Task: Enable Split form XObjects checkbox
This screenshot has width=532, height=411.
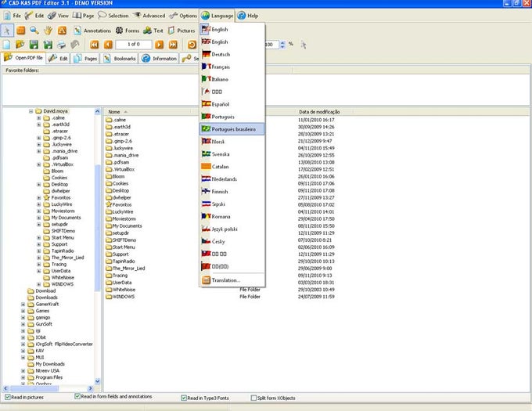Action: (x=253, y=398)
